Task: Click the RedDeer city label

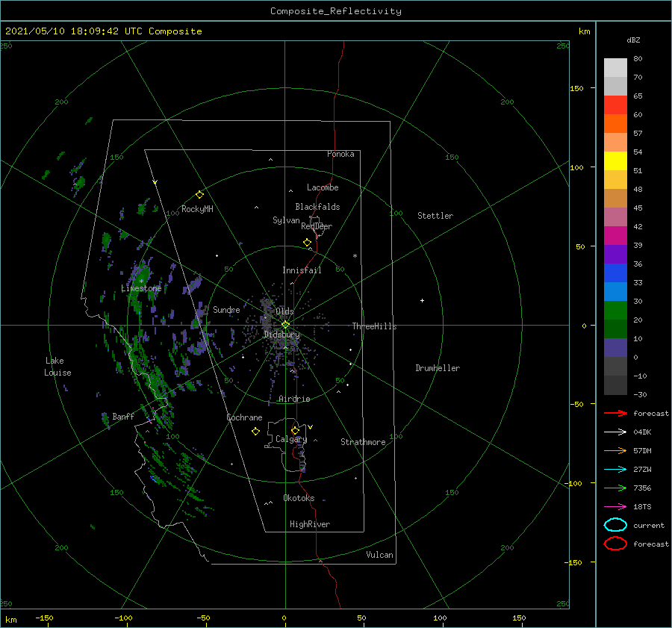Action: click(317, 226)
